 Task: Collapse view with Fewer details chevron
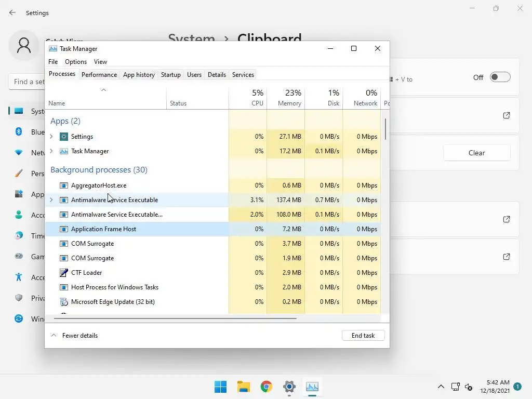54,335
